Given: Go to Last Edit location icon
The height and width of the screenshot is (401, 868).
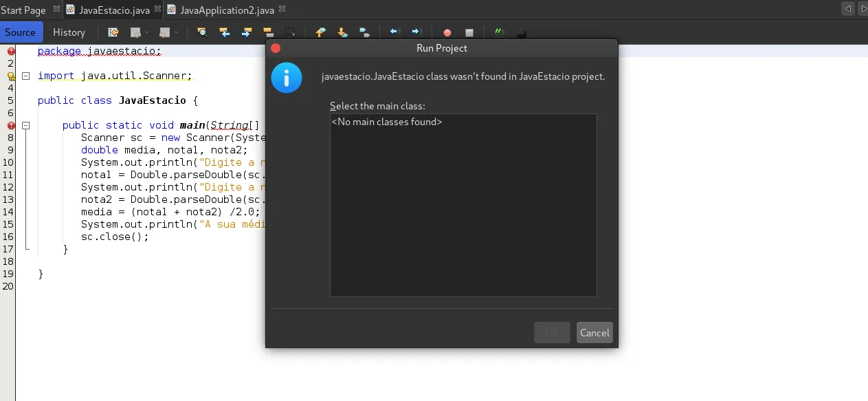Looking at the screenshot, I should click(x=113, y=32).
